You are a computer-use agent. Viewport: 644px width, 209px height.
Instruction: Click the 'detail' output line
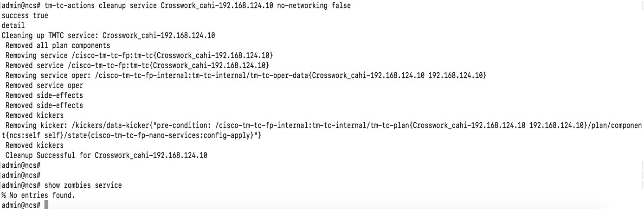(13, 25)
